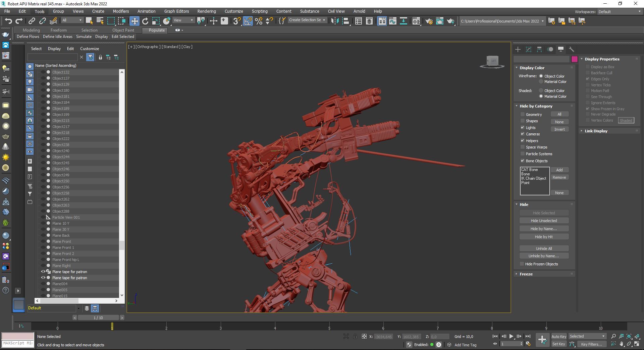644x350 pixels.
Task: Click the Mirror tool icon
Action: tap(335, 21)
